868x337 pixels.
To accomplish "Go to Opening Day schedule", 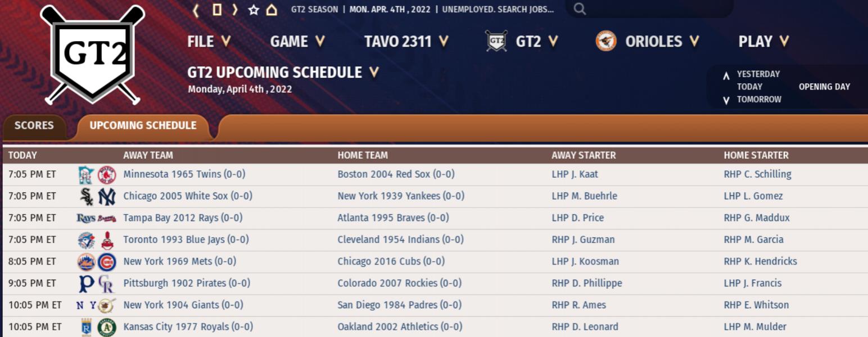I will pos(824,87).
